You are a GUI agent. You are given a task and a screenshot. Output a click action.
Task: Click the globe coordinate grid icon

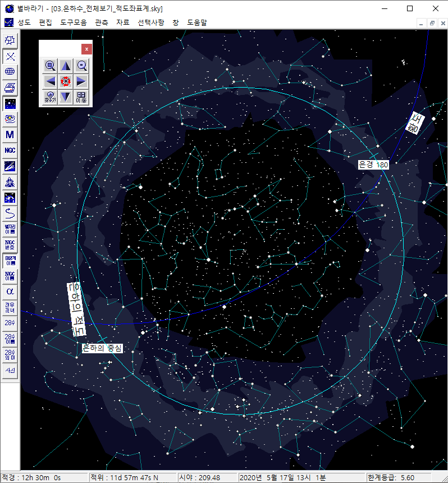[10, 72]
